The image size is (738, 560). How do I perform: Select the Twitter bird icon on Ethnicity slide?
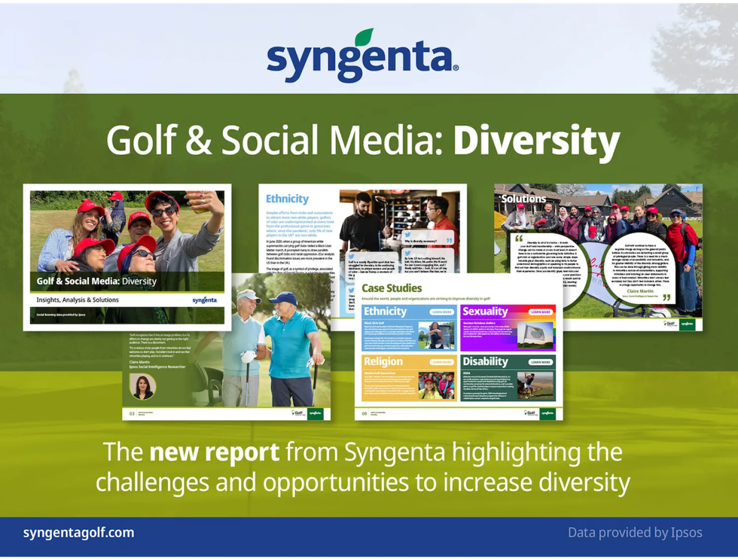coord(408,234)
